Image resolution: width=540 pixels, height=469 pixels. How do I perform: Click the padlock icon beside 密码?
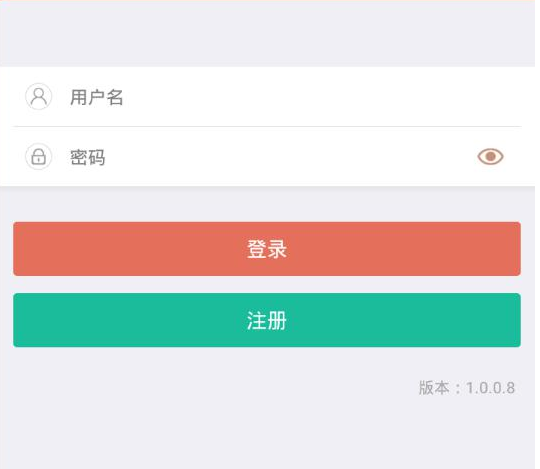39,157
